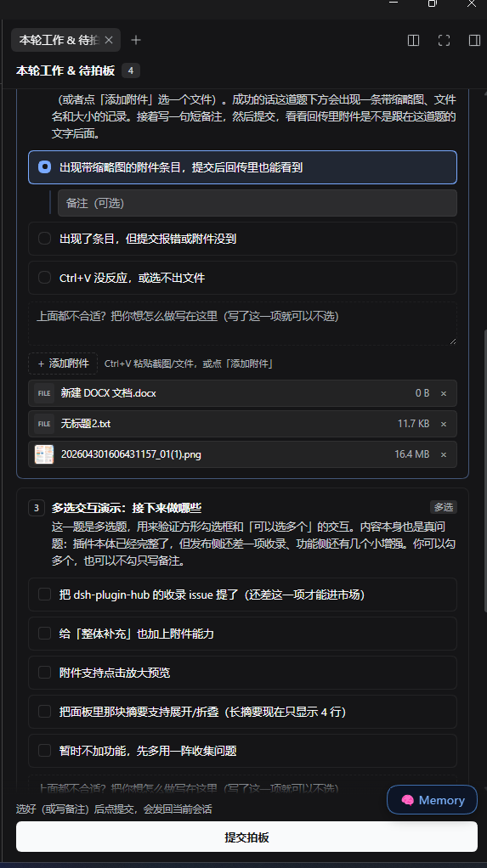Open a new tab with plus icon
The width and height of the screenshot is (487, 868).
(136, 40)
